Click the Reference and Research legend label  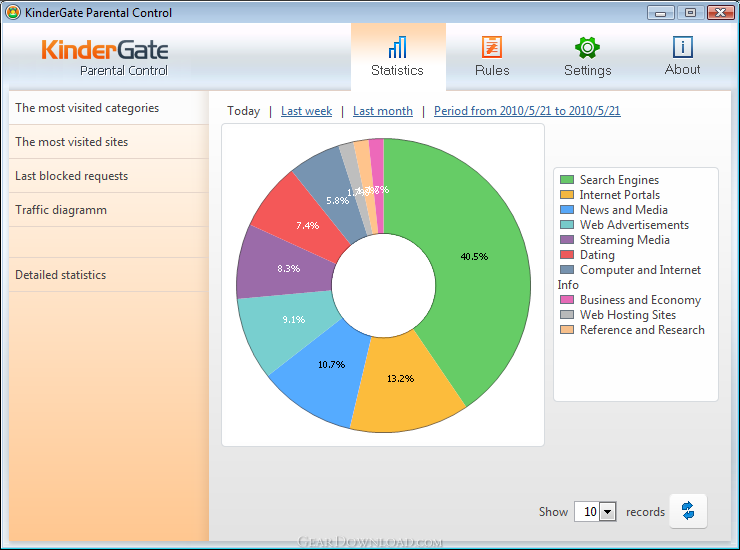pyautogui.click(x=642, y=330)
